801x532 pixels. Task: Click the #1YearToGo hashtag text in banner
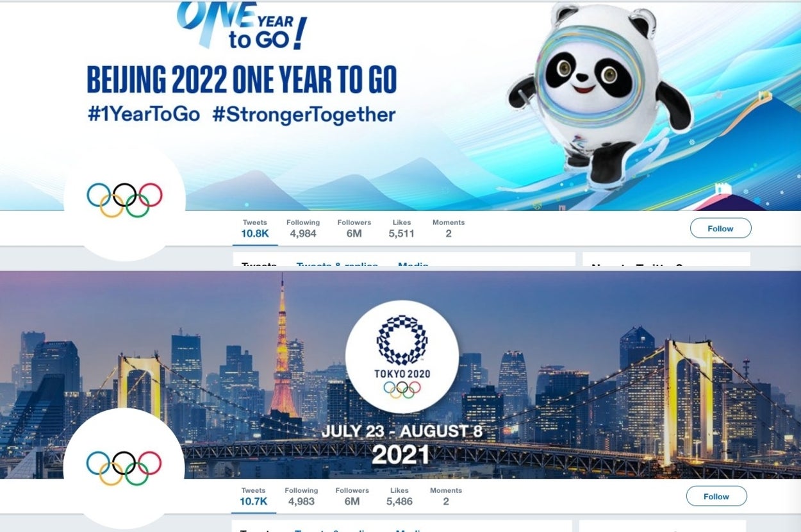pyautogui.click(x=144, y=115)
